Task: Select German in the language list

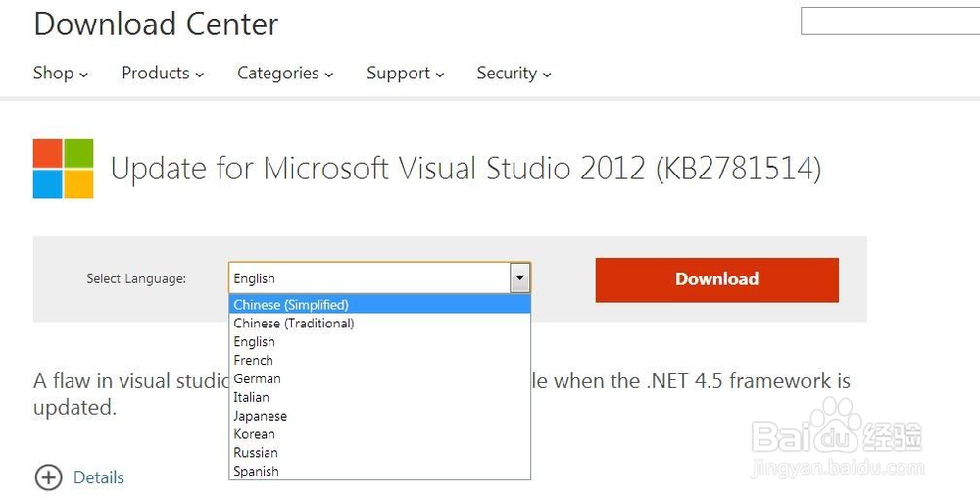Action: tap(380, 378)
